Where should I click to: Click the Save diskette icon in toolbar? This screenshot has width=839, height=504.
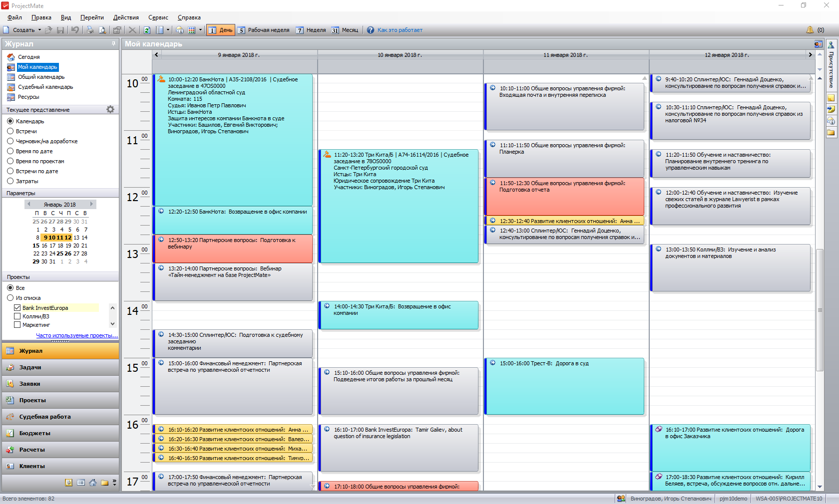tap(60, 30)
